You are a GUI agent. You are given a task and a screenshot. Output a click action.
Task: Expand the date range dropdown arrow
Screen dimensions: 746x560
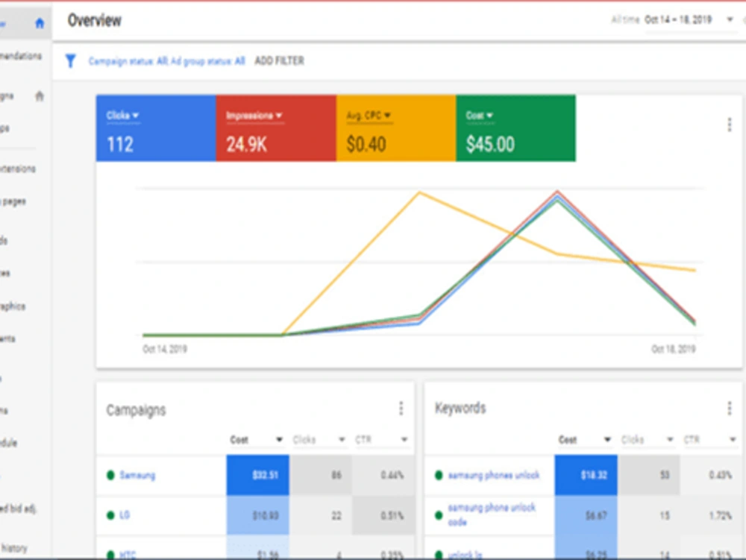point(730,19)
